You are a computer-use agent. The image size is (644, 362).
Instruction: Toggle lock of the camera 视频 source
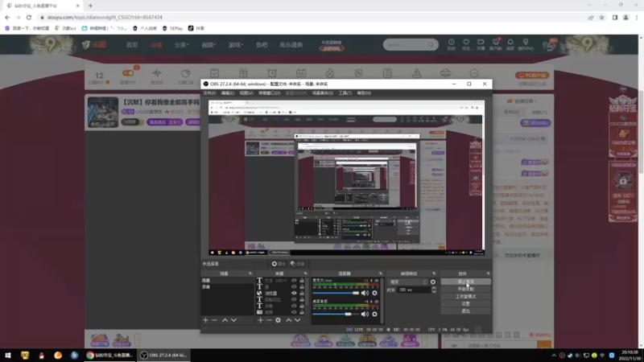point(302,312)
